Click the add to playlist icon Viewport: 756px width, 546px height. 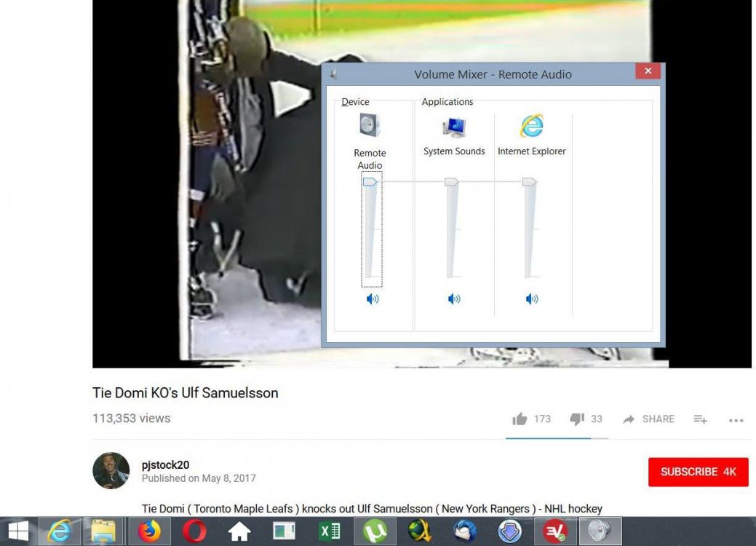[x=700, y=419]
